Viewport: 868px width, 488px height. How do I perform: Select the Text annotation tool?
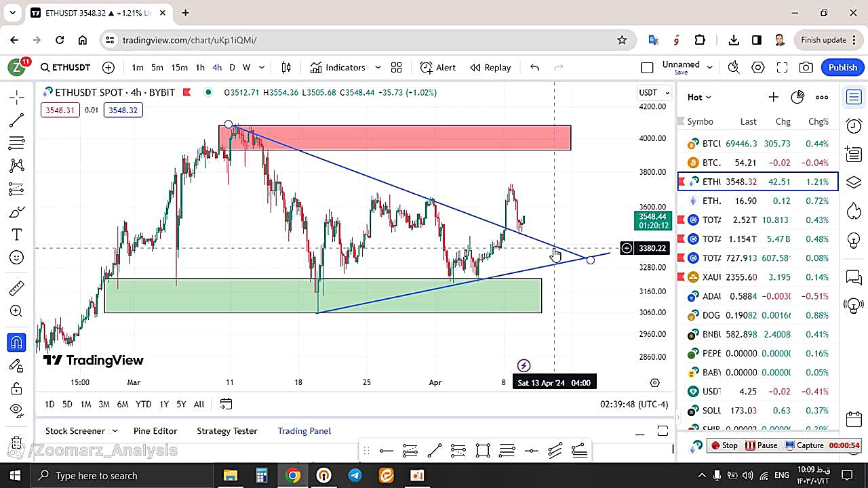tap(17, 235)
